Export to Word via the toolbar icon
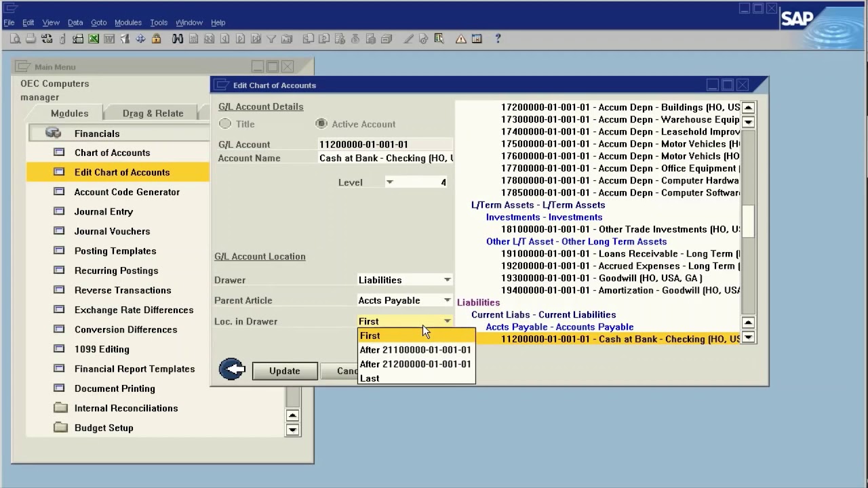The height and width of the screenshot is (488, 868). click(x=109, y=39)
